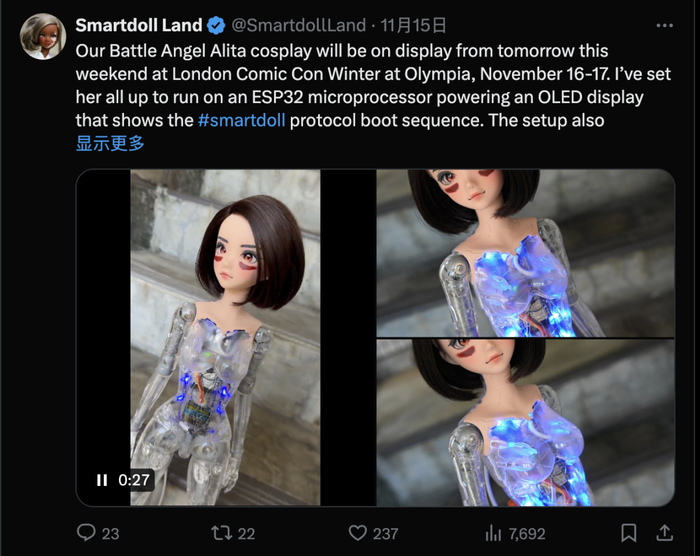Bookmark this post
This screenshot has height=556, width=700.
click(629, 533)
